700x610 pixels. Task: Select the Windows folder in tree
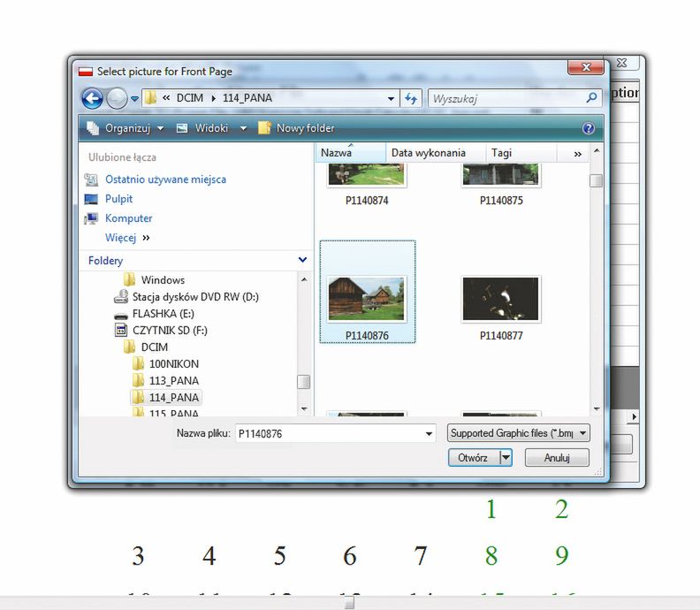pyautogui.click(x=163, y=280)
